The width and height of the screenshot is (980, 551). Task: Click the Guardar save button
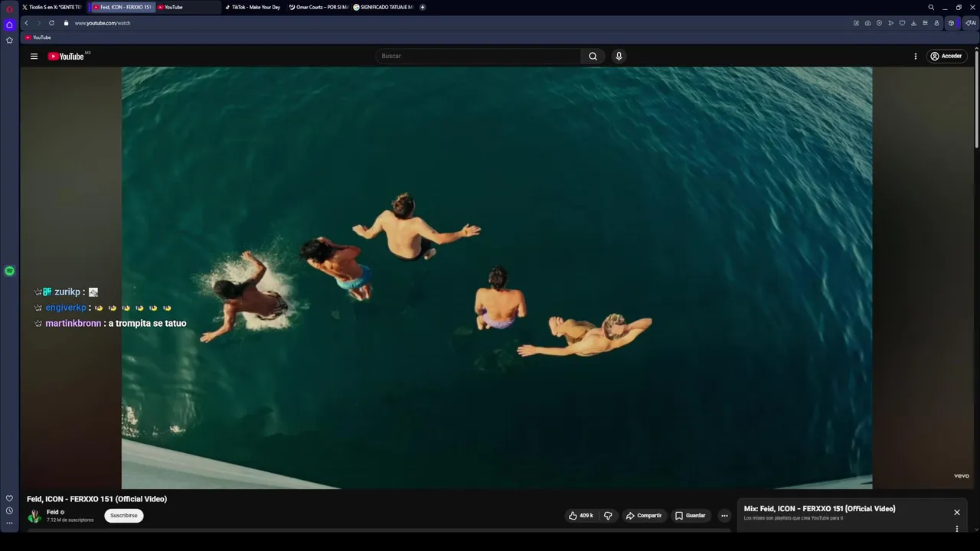tap(690, 516)
